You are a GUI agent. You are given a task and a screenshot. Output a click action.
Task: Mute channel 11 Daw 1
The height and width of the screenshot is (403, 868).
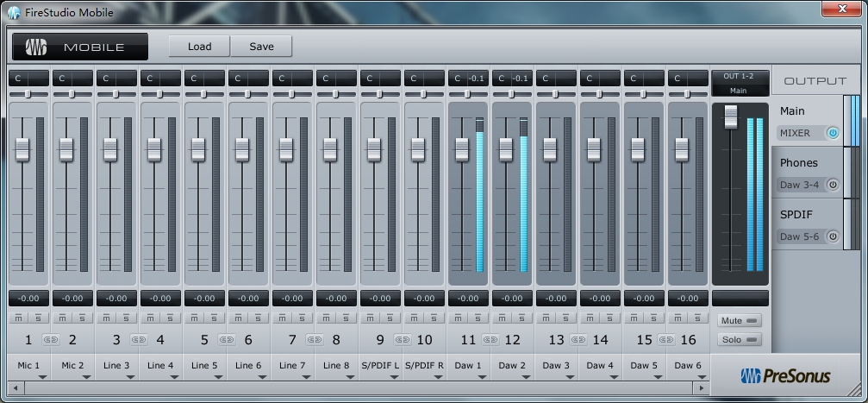pos(459,318)
